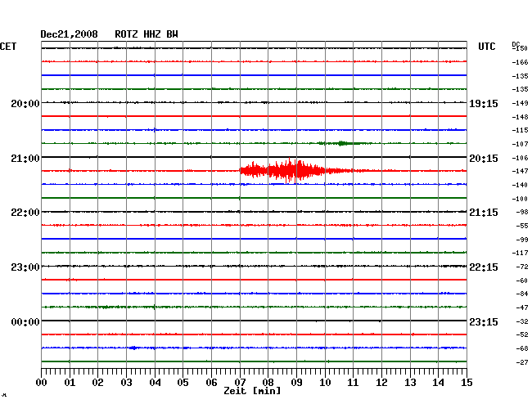Click minute 09 on the time axis

296,382
